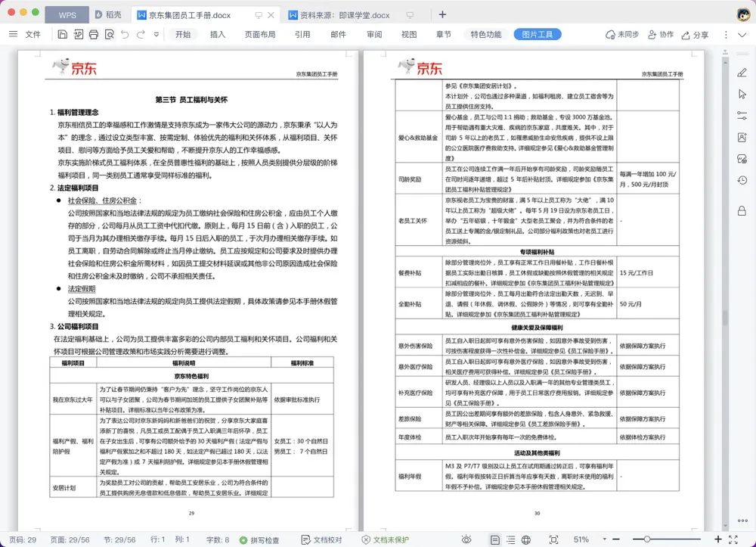This screenshot has width=756, height=547.
Task: Click the analysis icon in right sidebar
Action: [x=742, y=159]
